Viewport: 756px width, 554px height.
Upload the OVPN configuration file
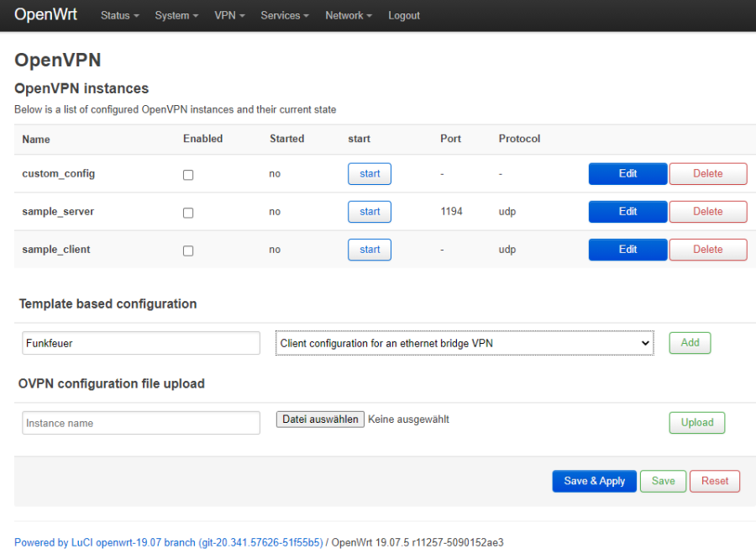click(696, 422)
